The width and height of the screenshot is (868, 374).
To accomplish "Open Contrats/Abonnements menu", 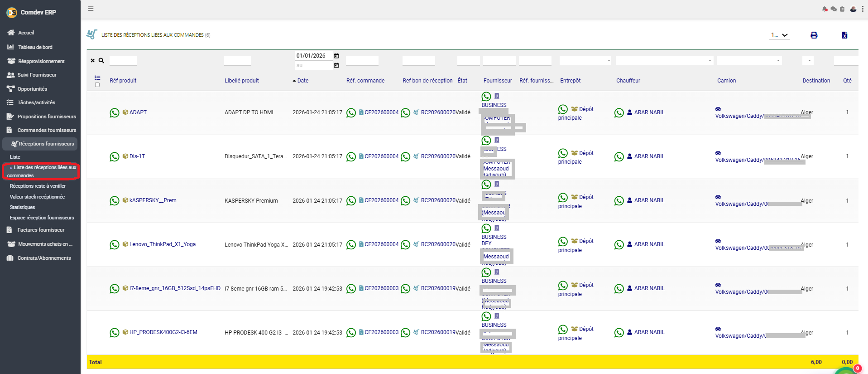I will 43,258.
